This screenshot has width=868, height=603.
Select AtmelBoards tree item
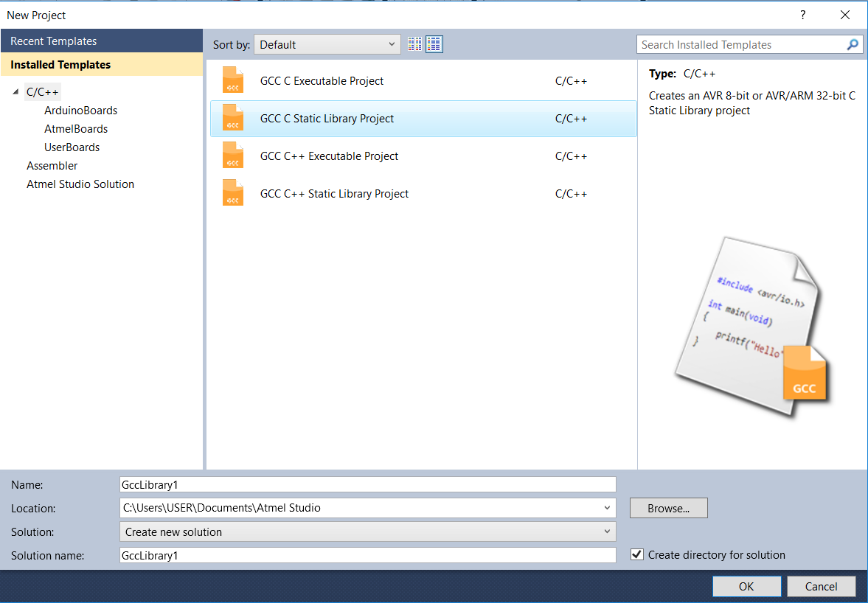pos(76,128)
